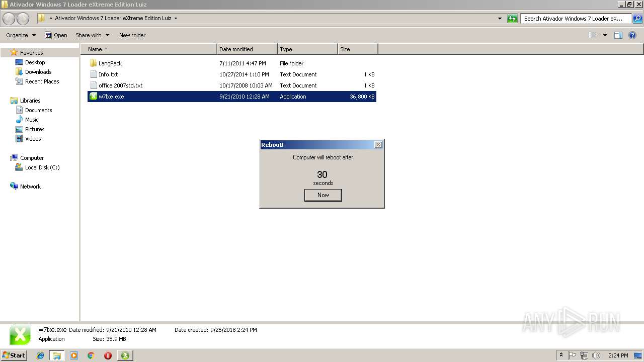
Task: Open Action Center flag icon
Action: point(573,355)
